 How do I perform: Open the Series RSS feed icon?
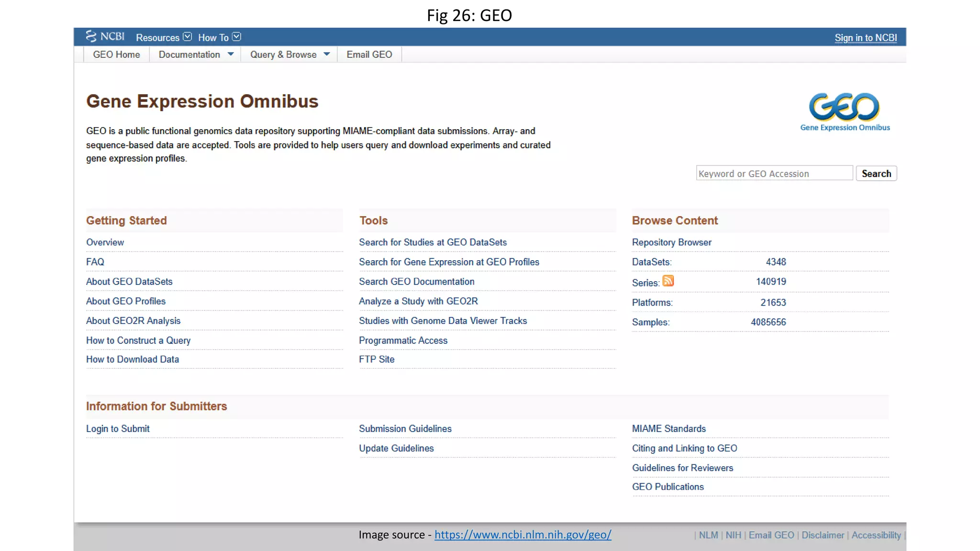coord(668,281)
